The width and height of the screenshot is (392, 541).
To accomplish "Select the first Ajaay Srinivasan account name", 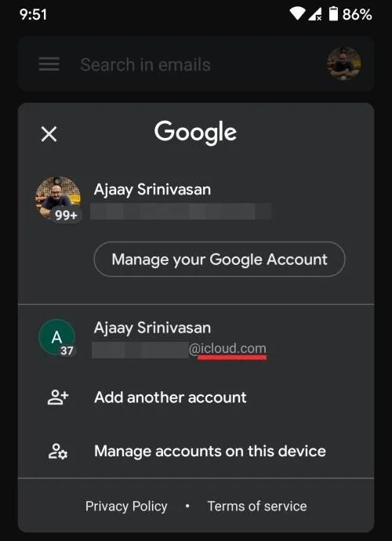I will click(152, 190).
